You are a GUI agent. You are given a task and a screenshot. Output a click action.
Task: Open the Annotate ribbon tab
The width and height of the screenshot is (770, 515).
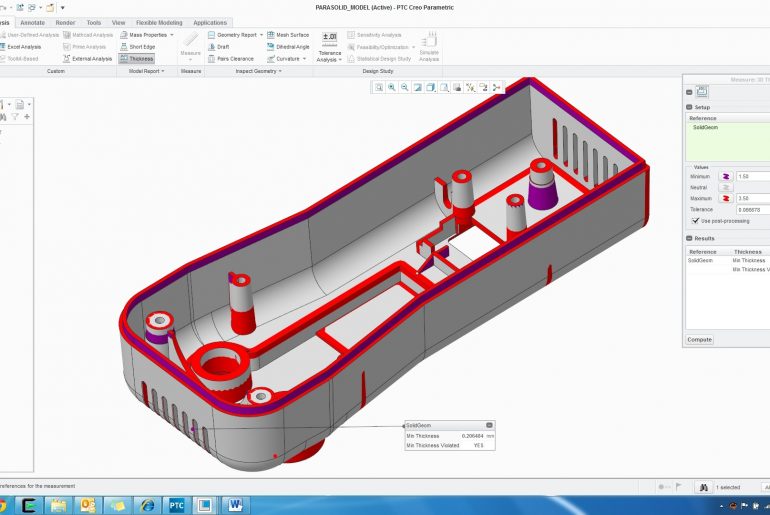(33, 22)
